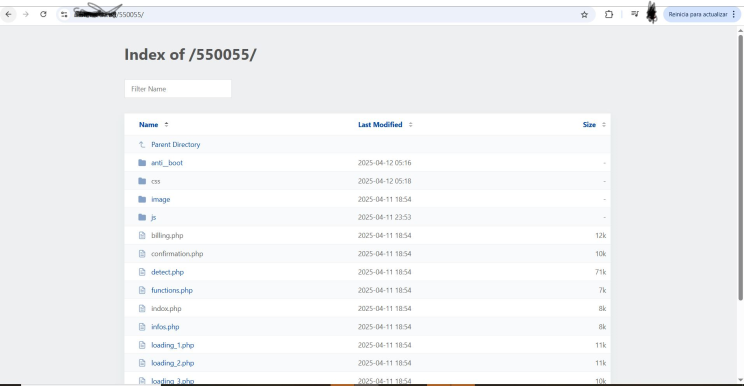Open the anti__boot folder

[167, 163]
